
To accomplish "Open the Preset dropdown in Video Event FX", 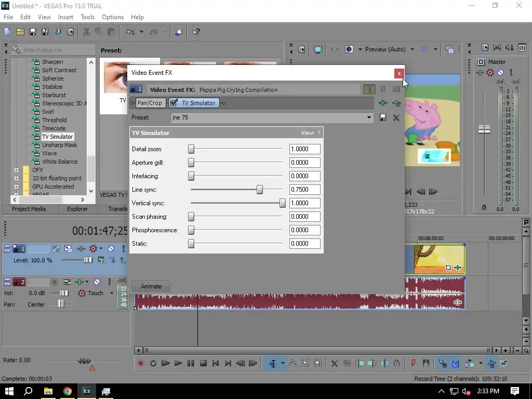I will pyautogui.click(x=369, y=117).
